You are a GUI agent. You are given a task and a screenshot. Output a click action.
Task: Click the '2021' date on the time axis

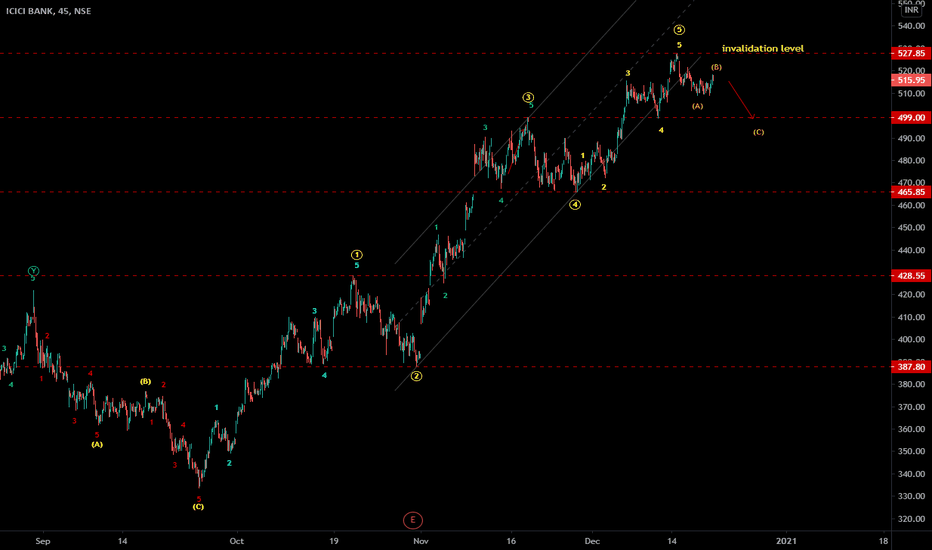786,541
